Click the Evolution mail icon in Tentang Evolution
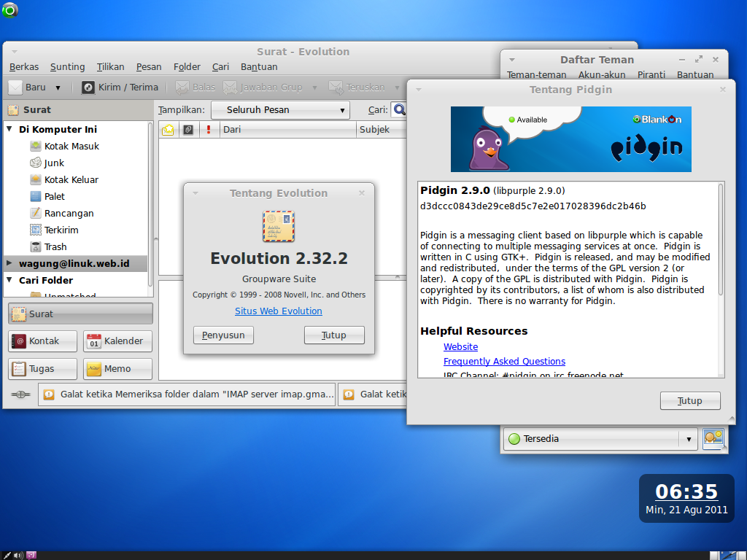Screen dimensions: 747x560 279,226
